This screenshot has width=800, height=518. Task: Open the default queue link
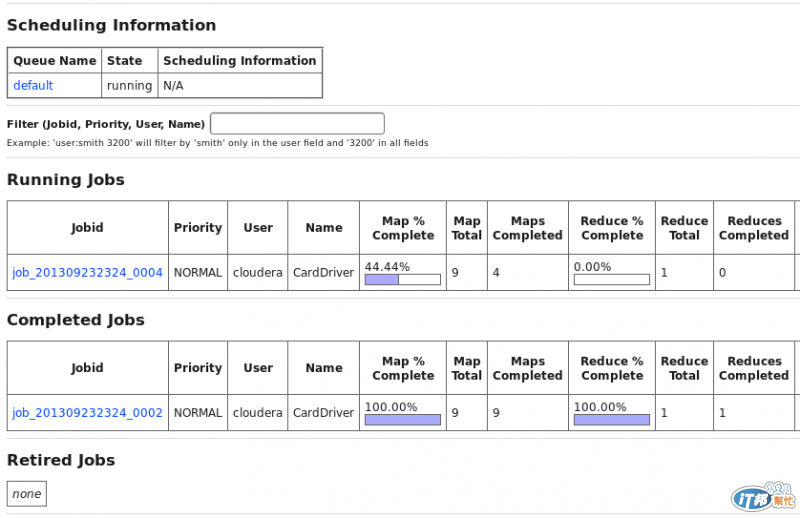(33, 86)
